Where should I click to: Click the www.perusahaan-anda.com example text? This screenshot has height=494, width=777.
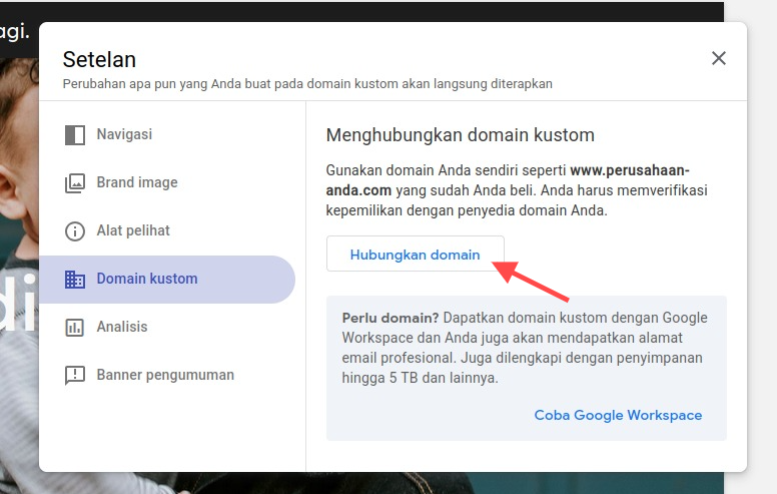click(630, 170)
